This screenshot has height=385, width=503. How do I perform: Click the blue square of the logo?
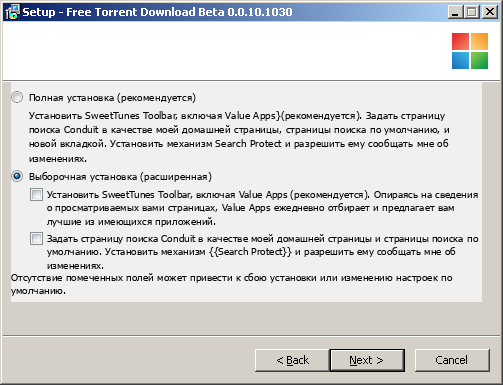pyautogui.click(x=460, y=60)
